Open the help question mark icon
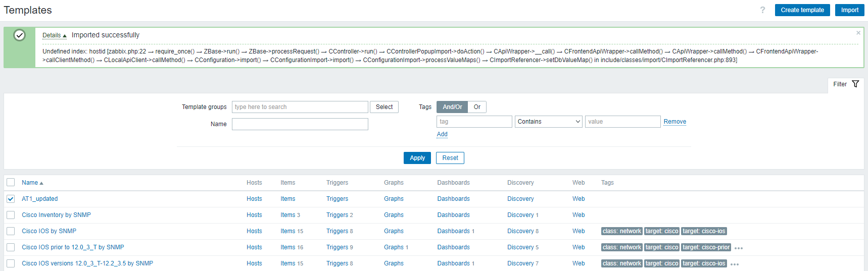 762,10
